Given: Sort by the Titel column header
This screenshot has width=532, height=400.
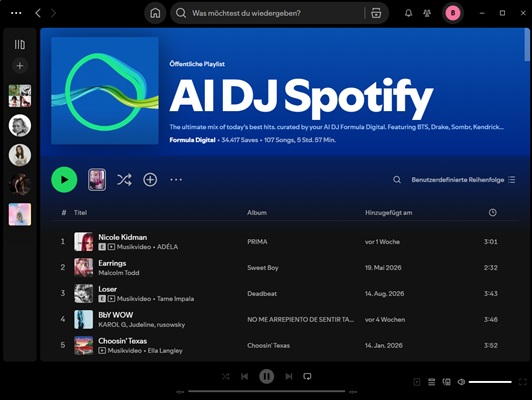Looking at the screenshot, I should point(80,212).
